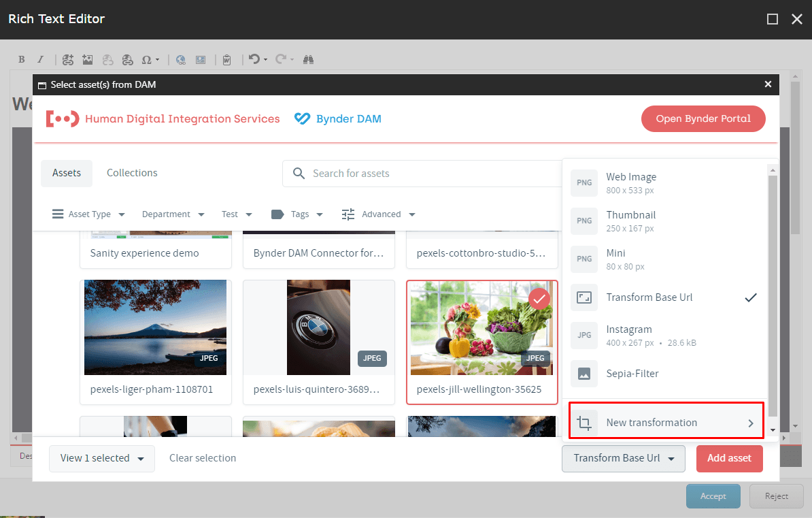Image resolution: width=812 pixels, height=518 pixels.
Task: Click the magnifier icon in asset search
Action: pos(299,174)
